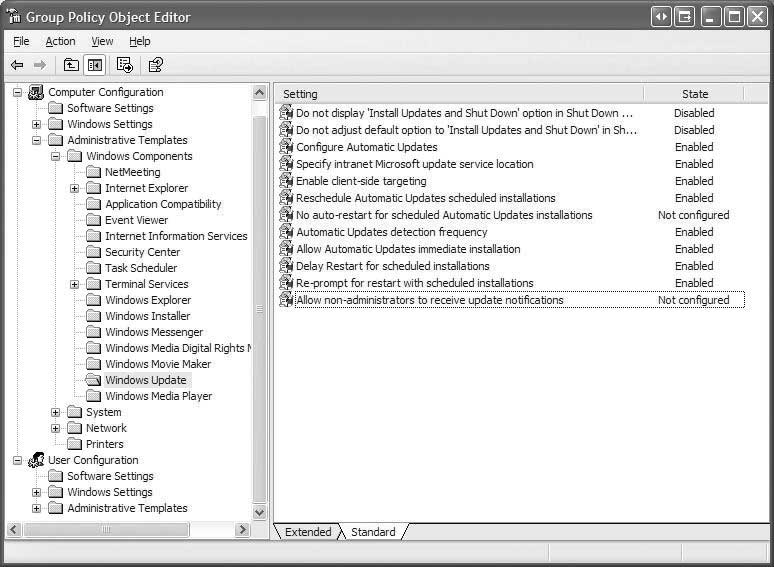Screen dimensions: 774x567
Task: Click the Help toolbar icon
Action: click(x=155, y=65)
